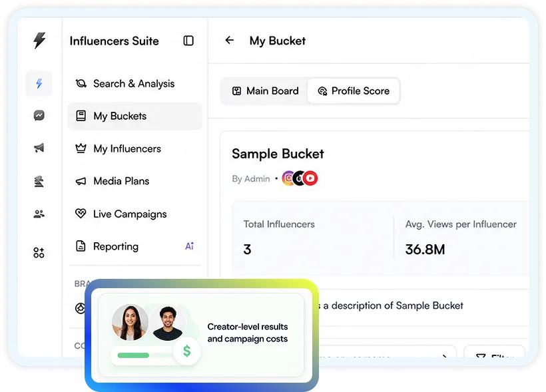Click the crown icon beside My Influencers
Screen dimensions: 546x392
pyautogui.click(x=81, y=148)
